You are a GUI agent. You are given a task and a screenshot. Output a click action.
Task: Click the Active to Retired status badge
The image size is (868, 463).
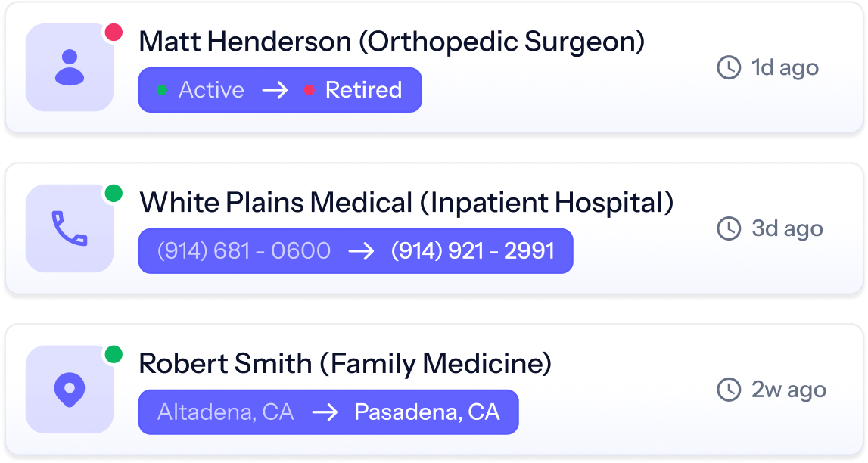point(280,90)
